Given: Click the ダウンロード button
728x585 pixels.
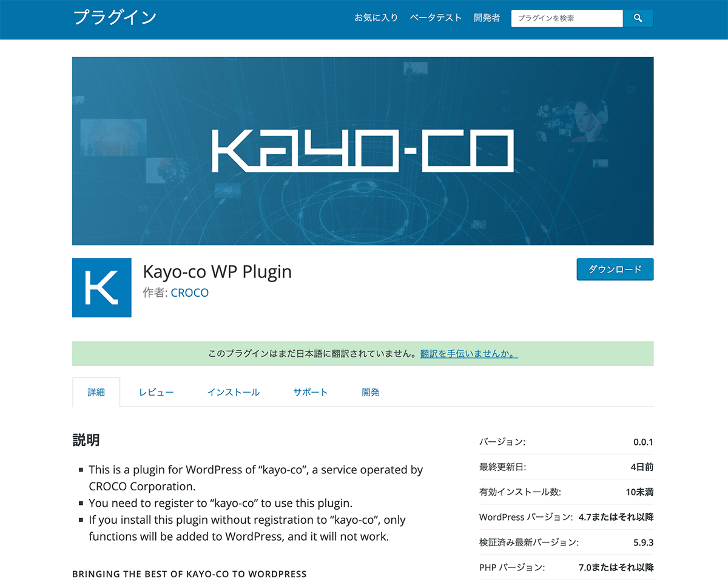Looking at the screenshot, I should click(x=615, y=269).
